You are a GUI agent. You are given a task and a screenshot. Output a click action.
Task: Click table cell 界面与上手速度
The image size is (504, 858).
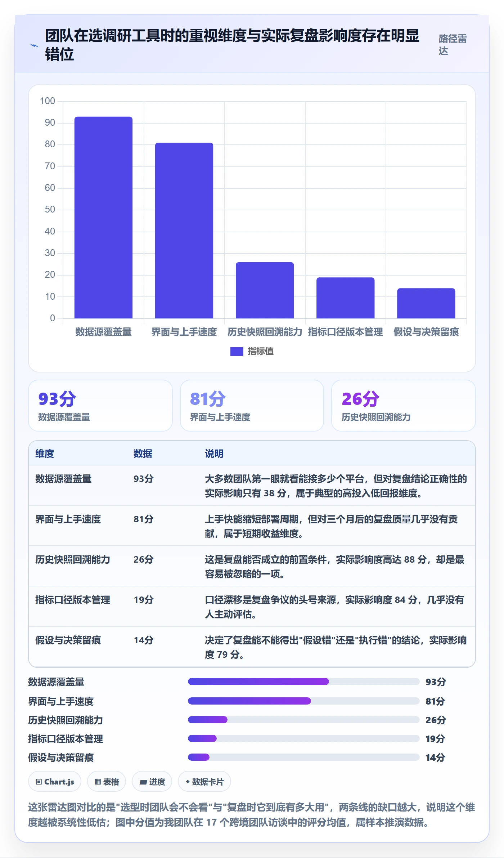coord(68,519)
